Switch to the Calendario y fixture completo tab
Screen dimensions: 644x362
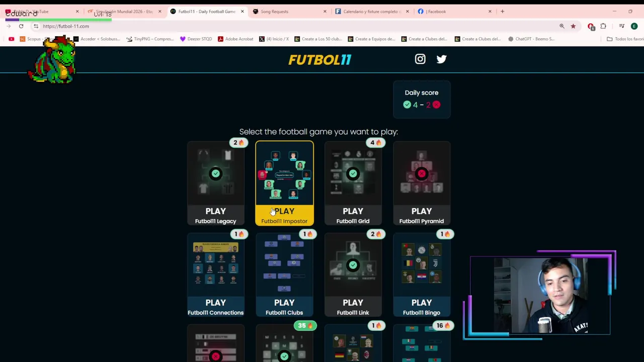(x=371, y=11)
